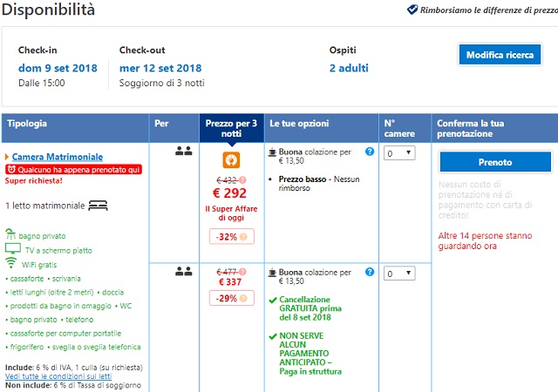
Task: Click the two-guests occupancy icon in first row
Action: click(183, 151)
